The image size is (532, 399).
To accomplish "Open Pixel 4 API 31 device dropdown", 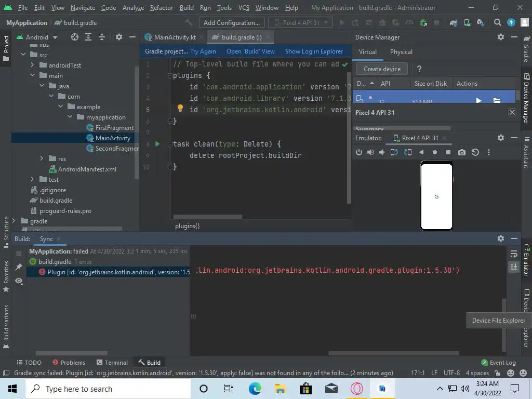I will 301,23.
